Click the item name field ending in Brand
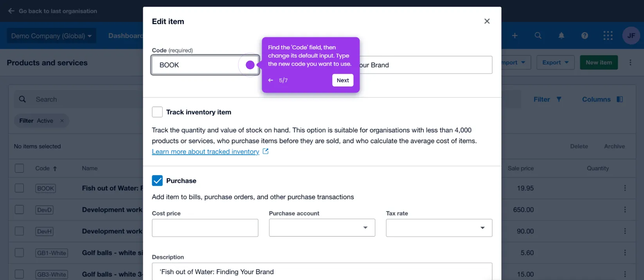Viewport: 644px width, 280px height. point(426,65)
